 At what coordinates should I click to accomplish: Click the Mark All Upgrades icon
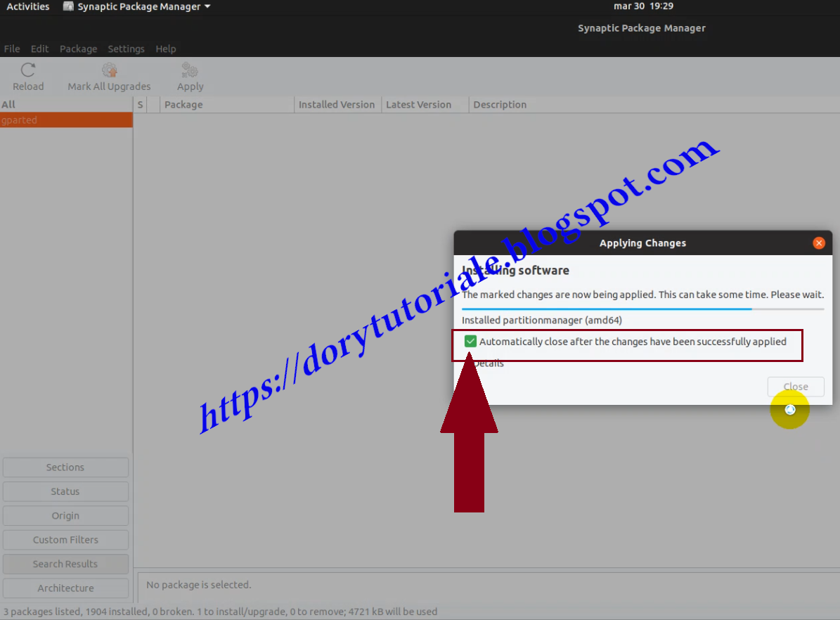pos(109,70)
